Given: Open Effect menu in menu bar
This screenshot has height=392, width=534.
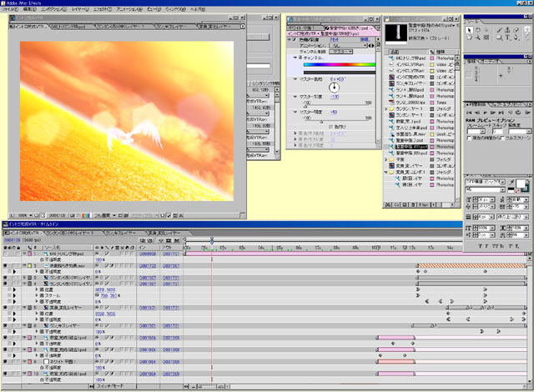Looking at the screenshot, I should (103, 9).
